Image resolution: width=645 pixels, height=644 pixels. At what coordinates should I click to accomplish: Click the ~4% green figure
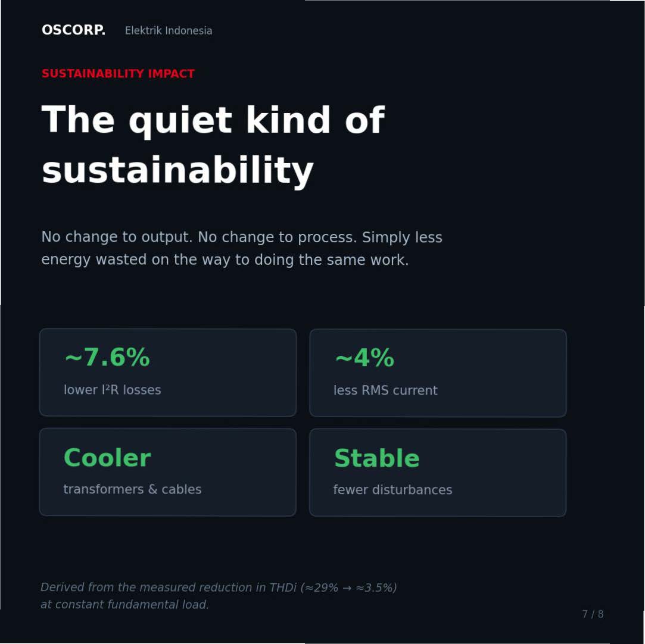365,357
